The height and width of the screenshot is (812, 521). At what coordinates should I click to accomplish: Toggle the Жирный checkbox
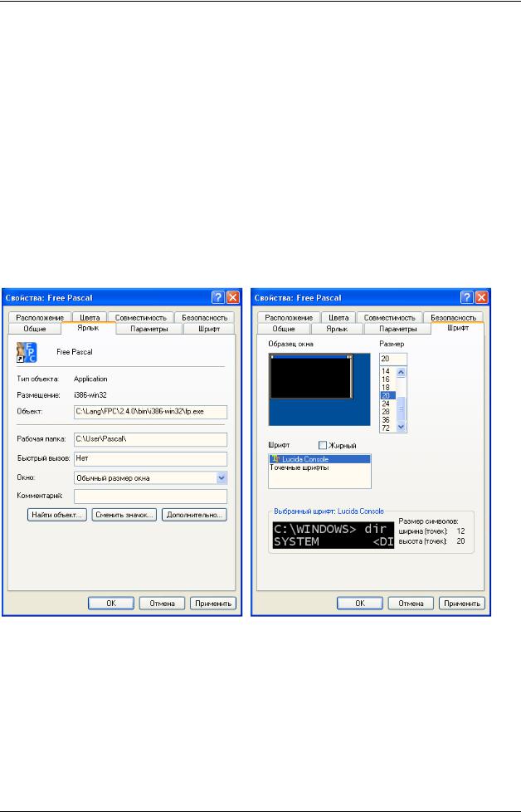[x=323, y=445]
